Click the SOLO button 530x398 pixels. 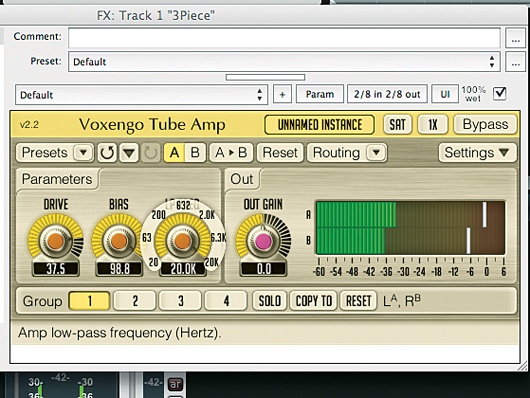[x=270, y=301]
